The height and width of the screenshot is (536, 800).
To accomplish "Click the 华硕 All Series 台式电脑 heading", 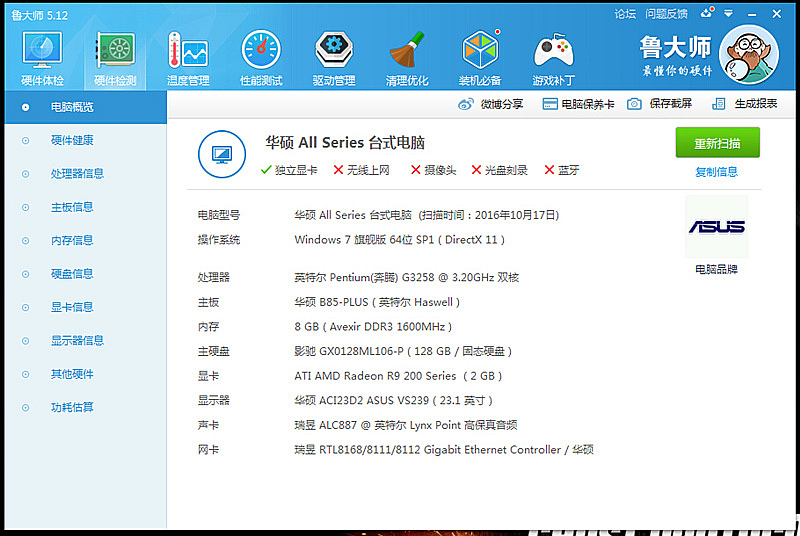I will 345,142.
